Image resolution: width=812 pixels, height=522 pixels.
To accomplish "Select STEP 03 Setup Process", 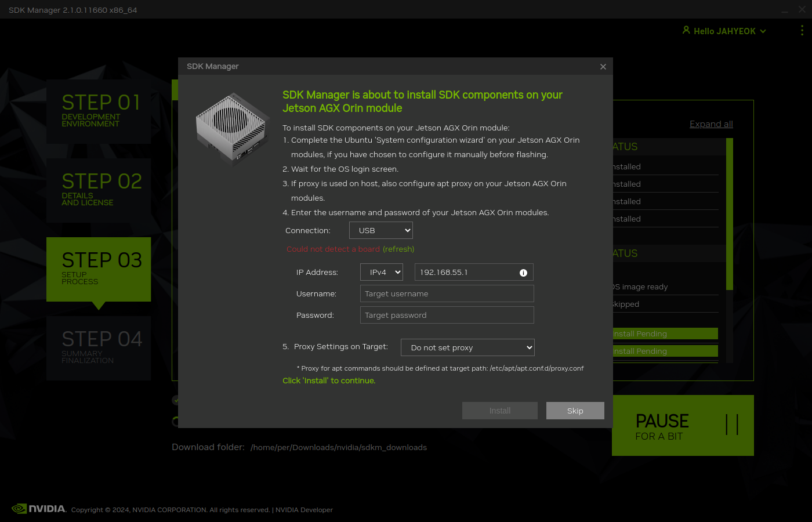I will pyautogui.click(x=99, y=269).
